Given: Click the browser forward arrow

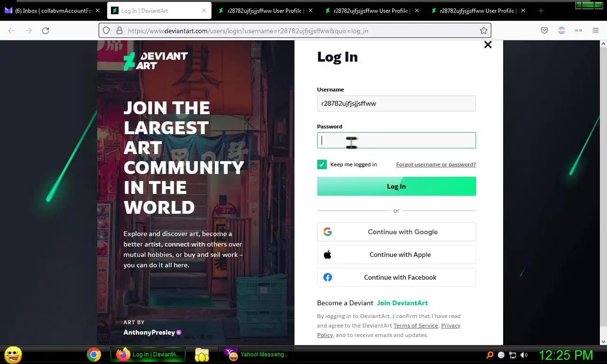Looking at the screenshot, I should [28, 30].
